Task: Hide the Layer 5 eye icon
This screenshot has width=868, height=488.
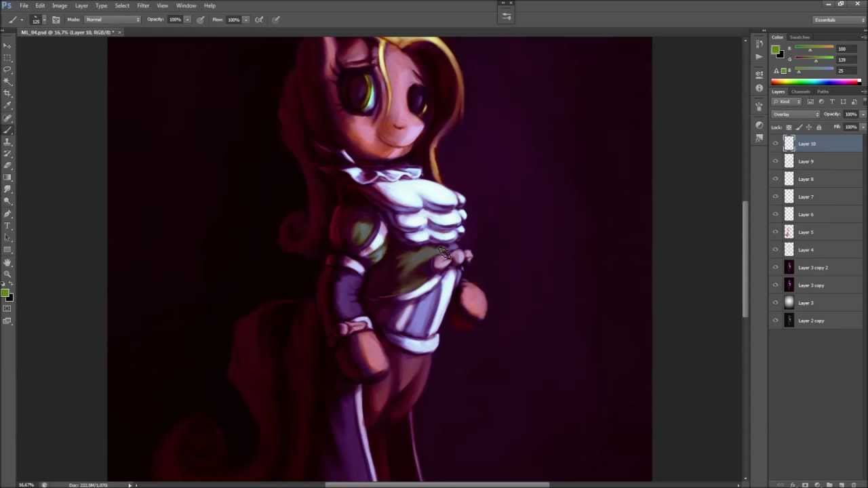Action: coord(776,232)
